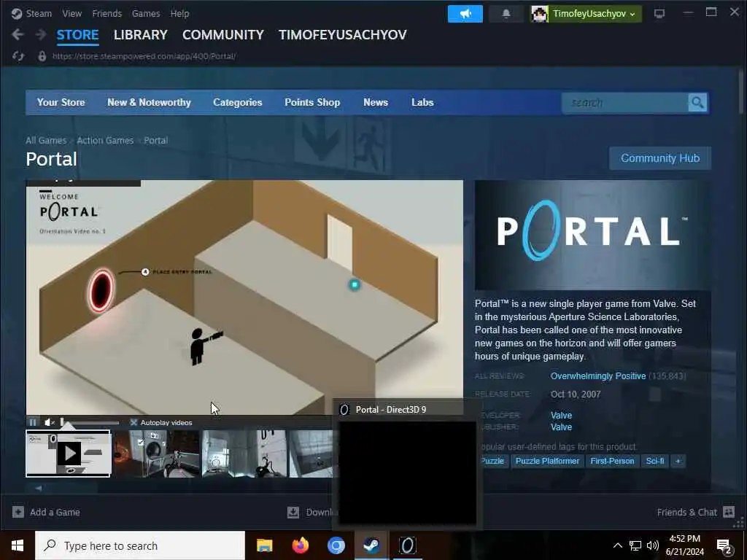Screen dimensions: 747x560
Task: Open the Windows Start menu
Action: pos(18,545)
